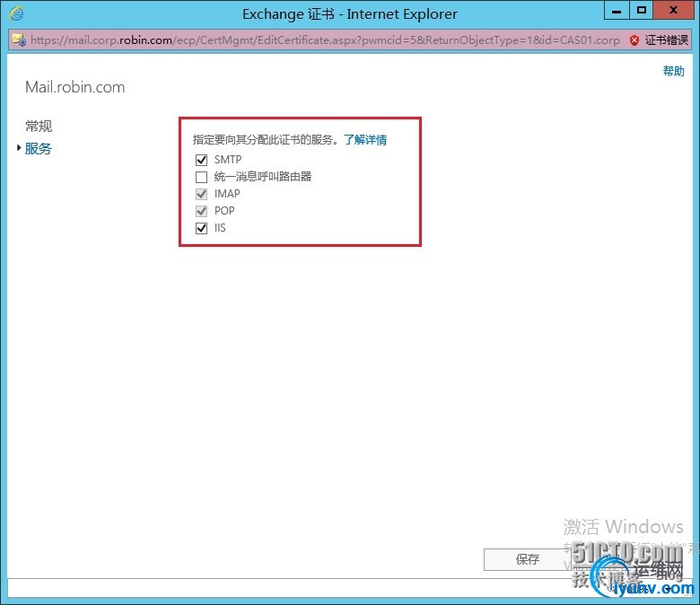Click the 帮助 help link
700x605 pixels.
point(673,71)
